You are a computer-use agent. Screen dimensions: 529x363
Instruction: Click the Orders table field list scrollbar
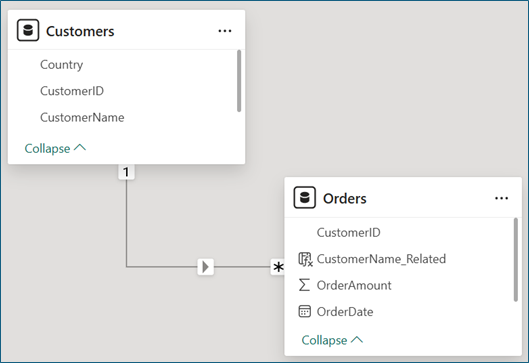click(516, 259)
